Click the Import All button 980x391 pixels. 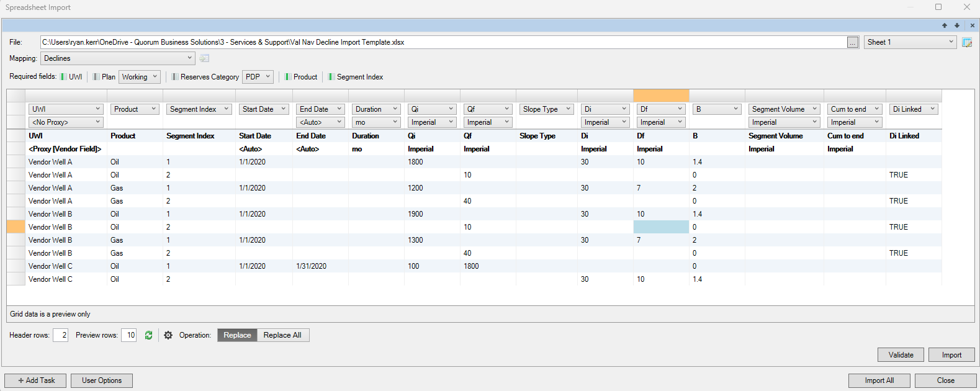[879, 380]
